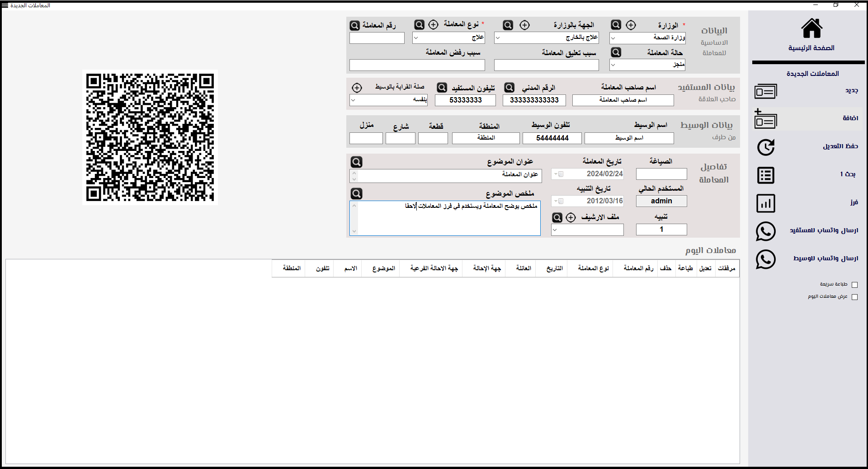Click the اسم صاحب المعاملة input field
868x469 pixels.
coord(623,100)
